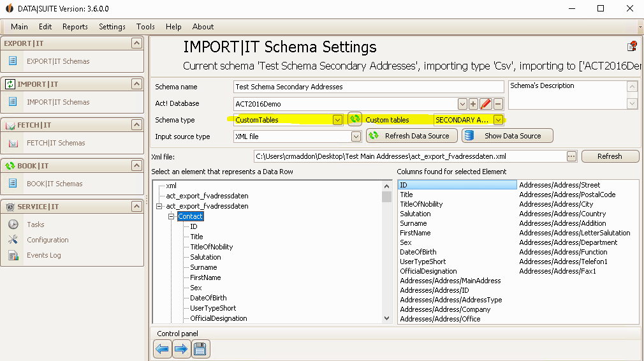Click the back arrow in Control panel
The image size is (644, 361).
pos(162,349)
